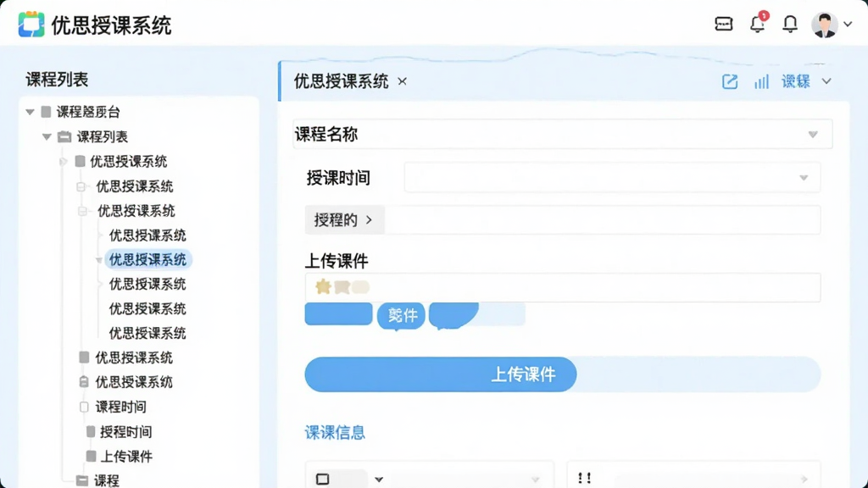Screen dimensions: 868x488
Task: Click the 优思授课系统 app logo icon
Action: pyautogui.click(x=31, y=25)
